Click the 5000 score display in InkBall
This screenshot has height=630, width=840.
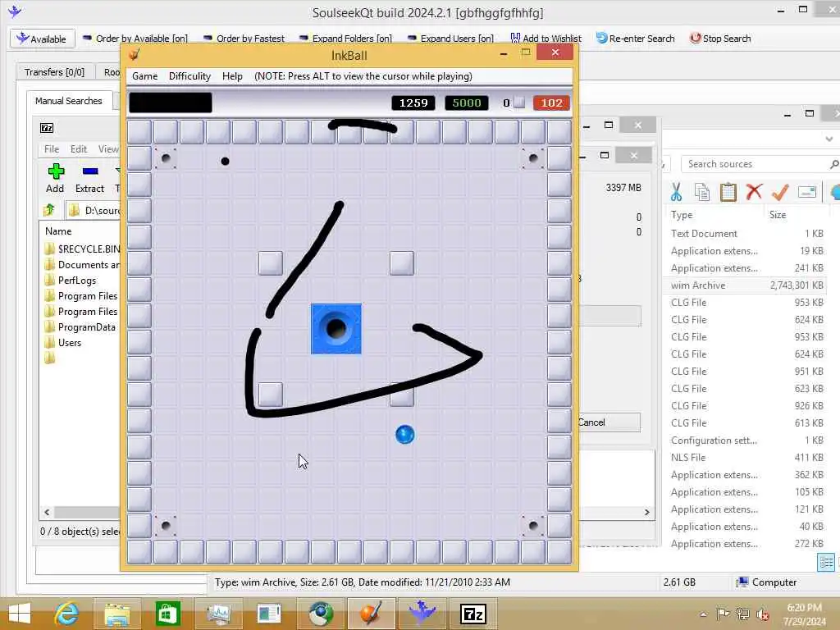click(467, 103)
